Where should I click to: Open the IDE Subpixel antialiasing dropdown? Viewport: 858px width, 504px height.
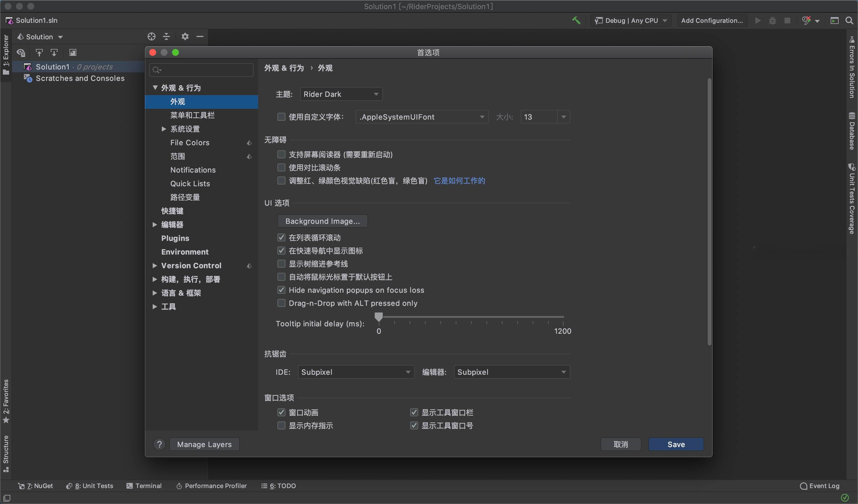click(356, 372)
